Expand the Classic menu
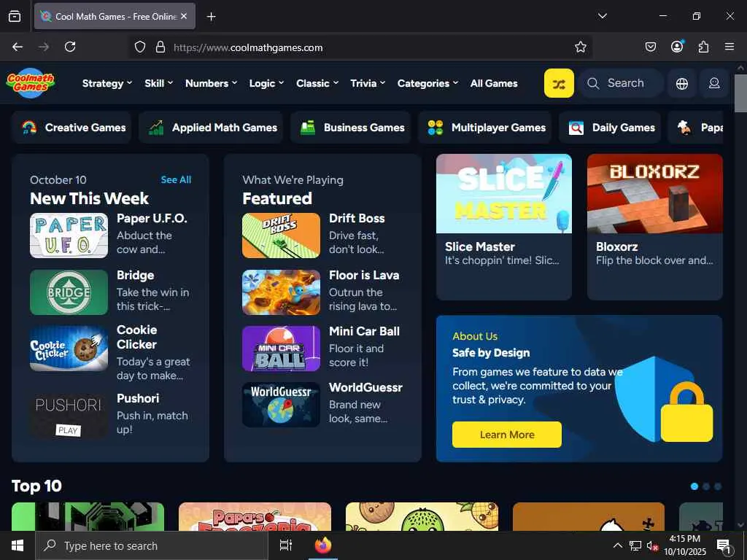Image resolution: width=747 pixels, height=560 pixels. [317, 83]
